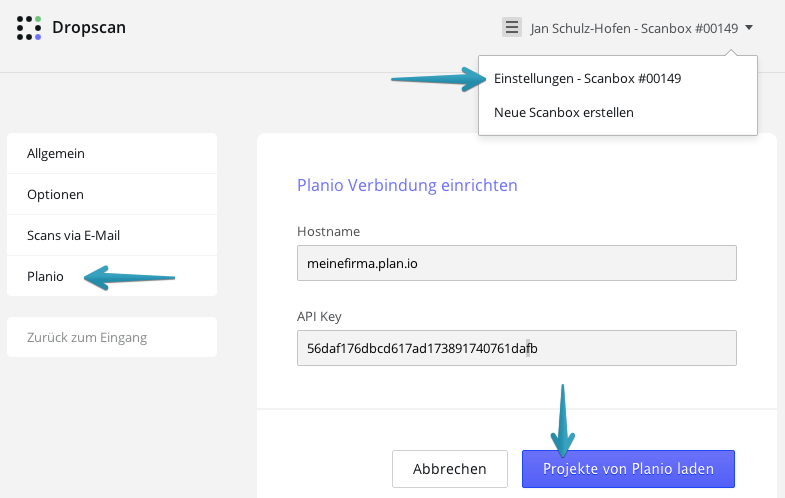The width and height of the screenshot is (785, 498).
Task: Click account name Jan Schulz-Hofen - Scanbox #00149
Action: tap(634, 29)
